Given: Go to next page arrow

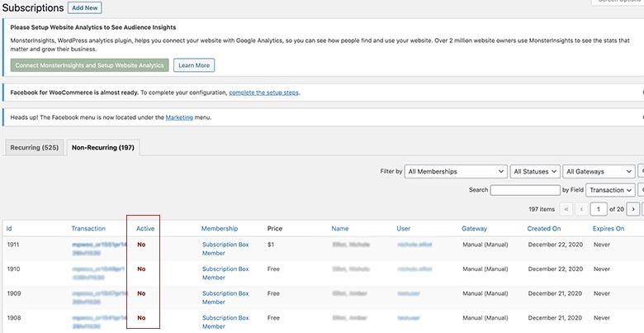Looking at the screenshot, I should point(633,209).
